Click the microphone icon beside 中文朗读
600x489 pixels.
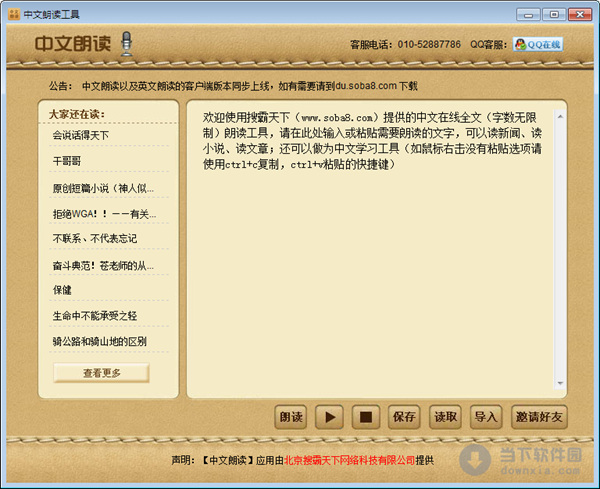[x=127, y=44]
